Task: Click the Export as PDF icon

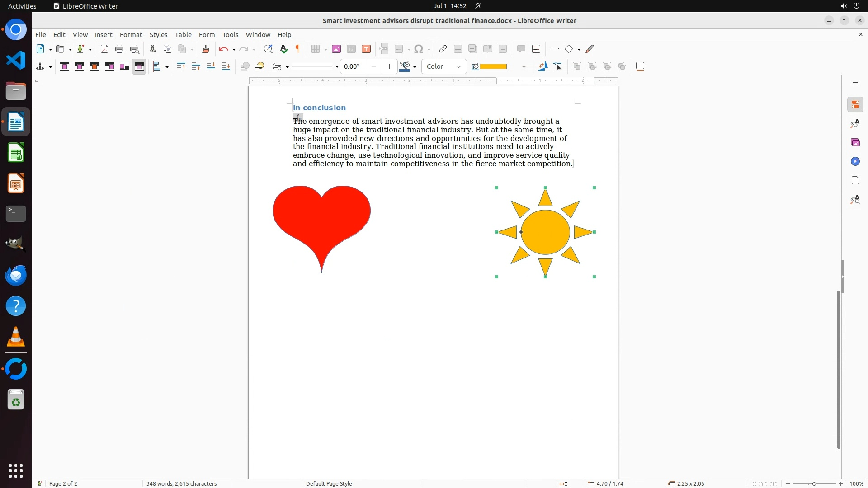Action: coord(104,49)
